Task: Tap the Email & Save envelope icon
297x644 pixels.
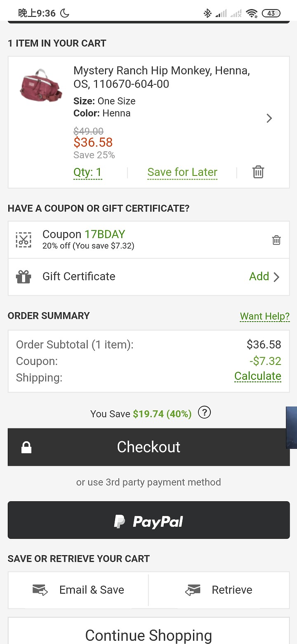Action: coord(40,590)
